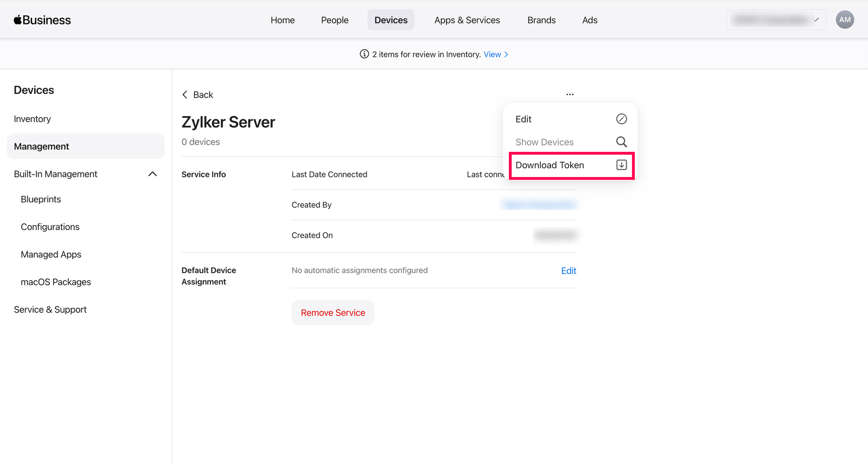Image resolution: width=868 pixels, height=464 pixels.
Task: Go to the Home tab
Action: (283, 20)
